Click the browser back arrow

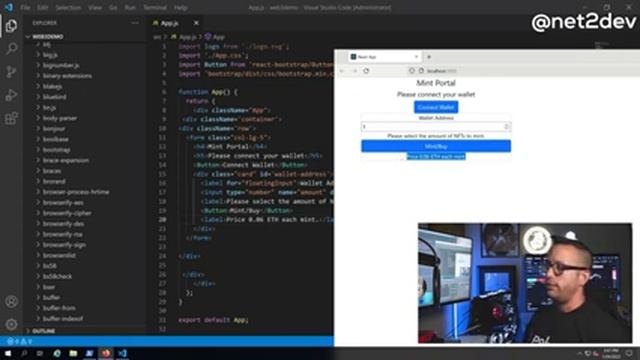(x=342, y=71)
